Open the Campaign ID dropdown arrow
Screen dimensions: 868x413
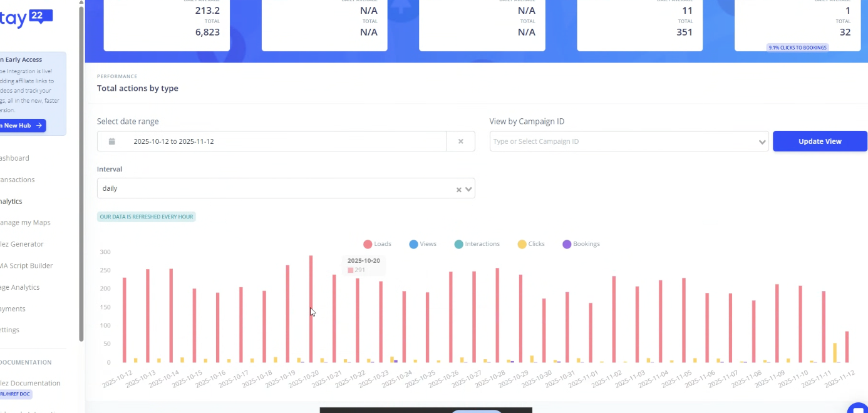tap(762, 142)
